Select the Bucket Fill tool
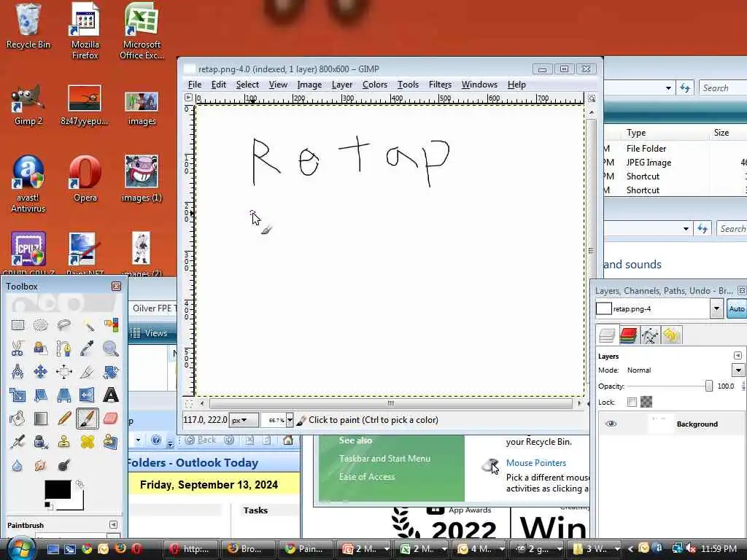The height and width of the screenshot is (560, 747). 18,418
